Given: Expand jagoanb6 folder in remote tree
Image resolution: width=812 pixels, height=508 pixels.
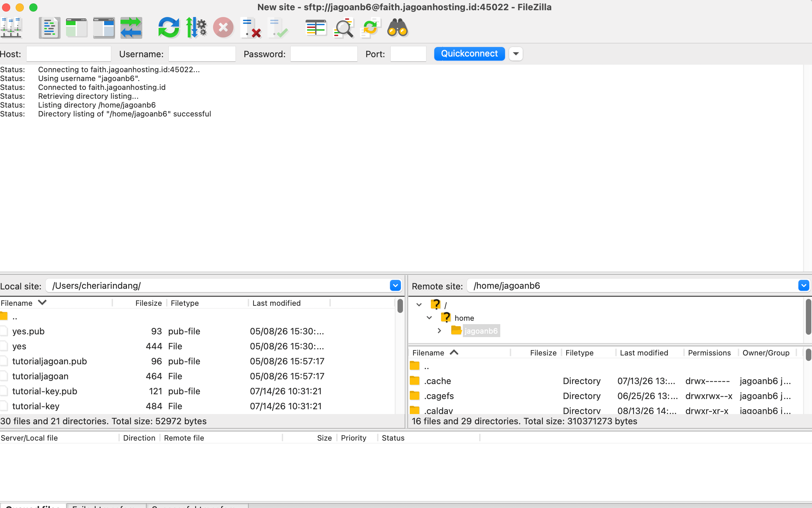Looking at the screenshot, I should coord(439,331).
